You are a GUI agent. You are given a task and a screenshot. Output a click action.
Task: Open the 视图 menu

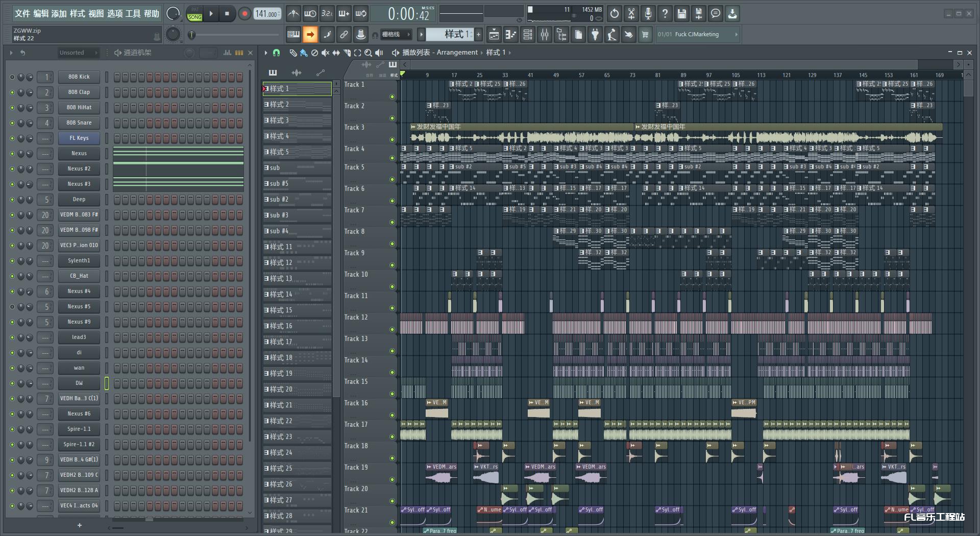pos(96,14)
